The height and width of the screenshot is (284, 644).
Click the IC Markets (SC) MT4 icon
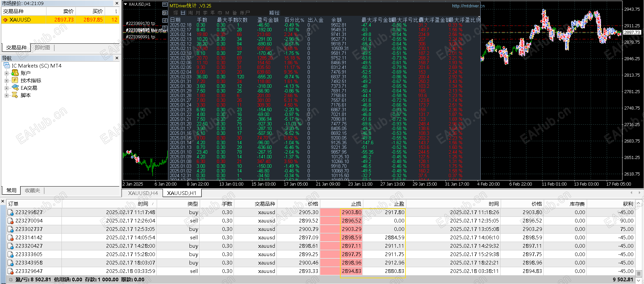coord(6,66)
